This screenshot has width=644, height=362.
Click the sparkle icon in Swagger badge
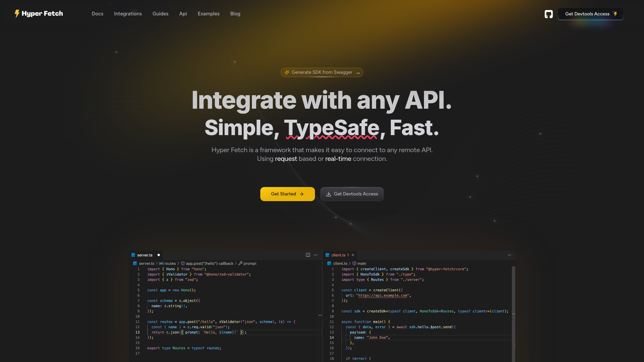(x=287, y=72)
